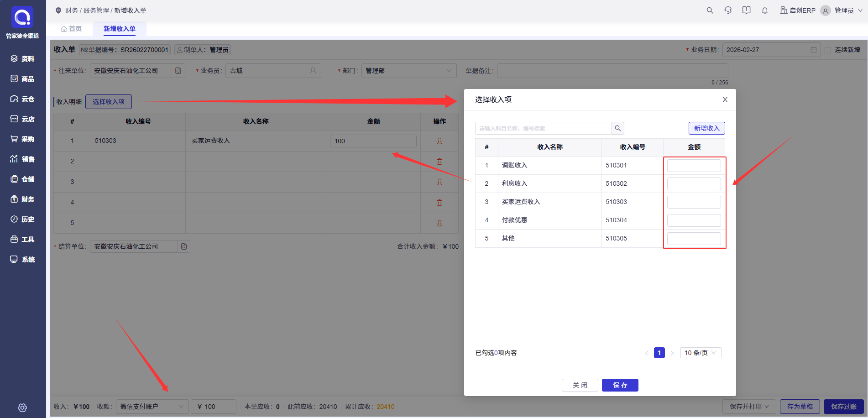
Task: Switch to the 新增收入单 tab
Action: coord(120,29)
